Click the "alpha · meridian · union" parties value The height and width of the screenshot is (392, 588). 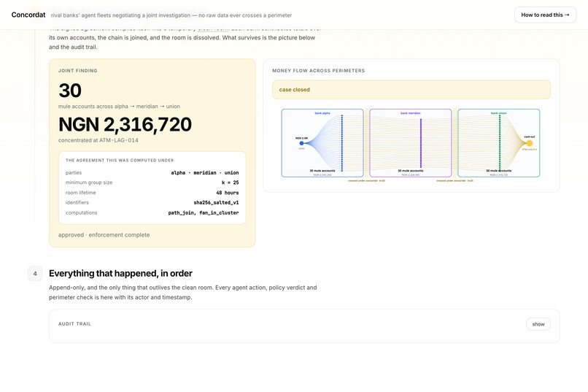click(205, 172)
